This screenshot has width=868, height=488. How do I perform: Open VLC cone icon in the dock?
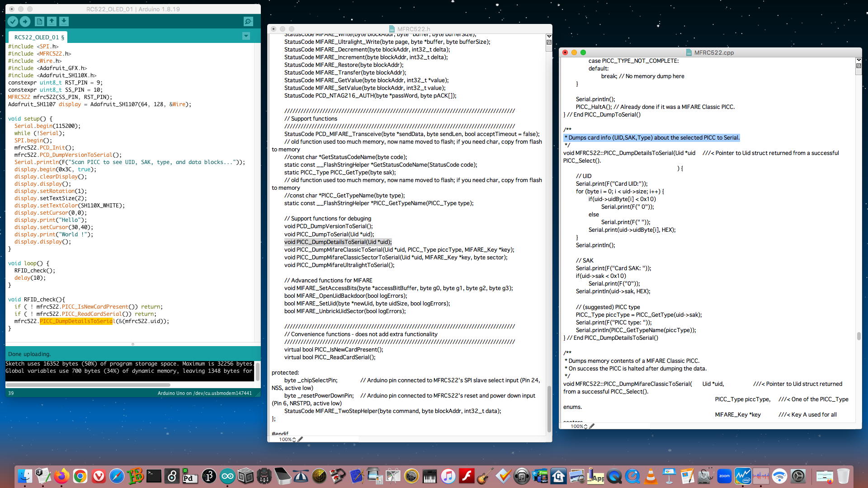[x=651, y=476]
